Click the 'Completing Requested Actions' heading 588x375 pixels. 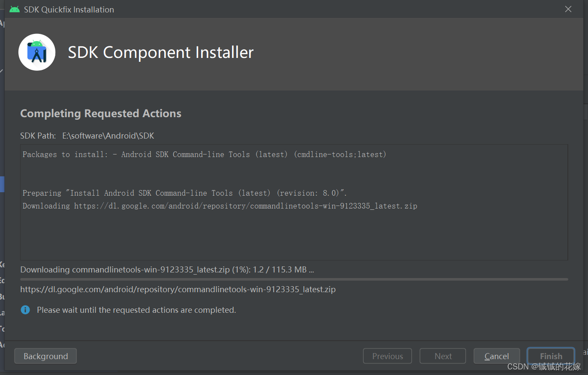pos(101,114)
